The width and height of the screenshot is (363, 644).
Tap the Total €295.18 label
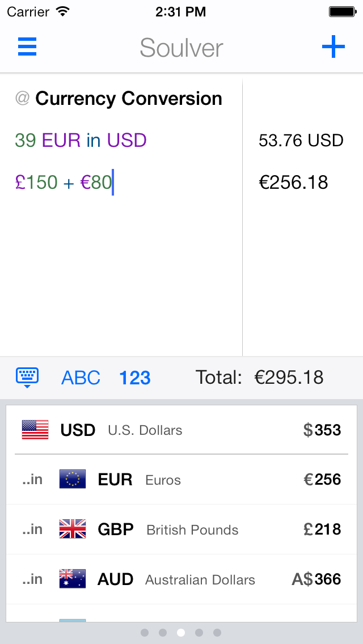pyautogui.click(x=260, y=378)
